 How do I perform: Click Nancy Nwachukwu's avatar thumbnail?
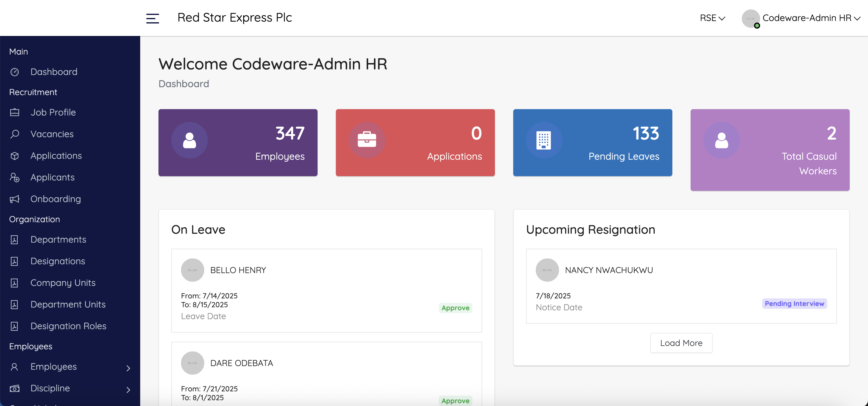[x=547, y=270]
